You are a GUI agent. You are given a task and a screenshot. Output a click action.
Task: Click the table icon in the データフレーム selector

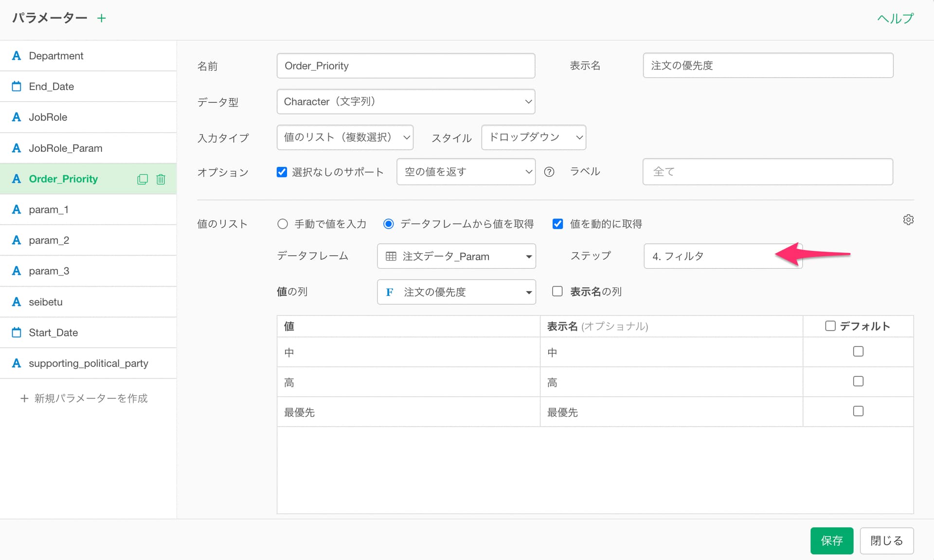(391, 256)
